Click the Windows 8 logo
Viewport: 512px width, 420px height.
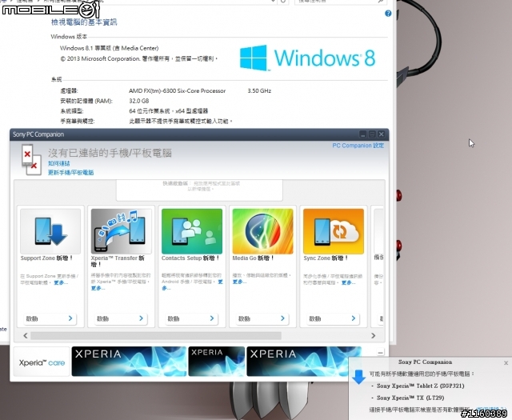click(307, 58)
